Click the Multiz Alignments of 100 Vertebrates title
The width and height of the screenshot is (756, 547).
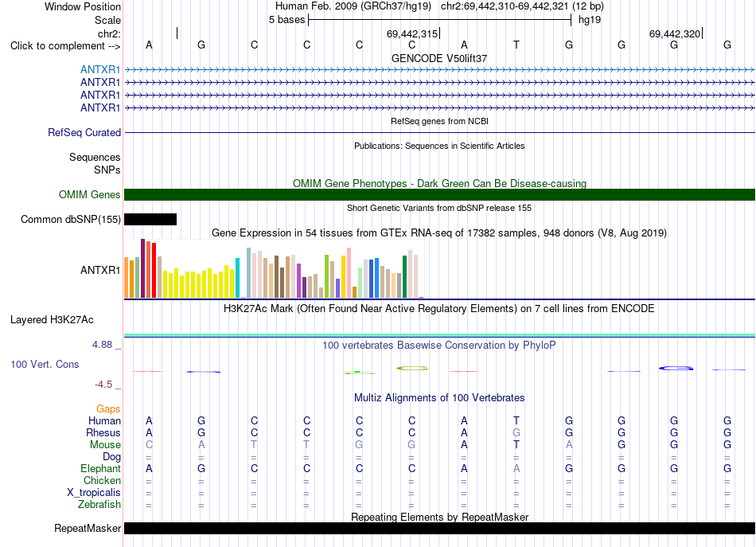[439, 398]
